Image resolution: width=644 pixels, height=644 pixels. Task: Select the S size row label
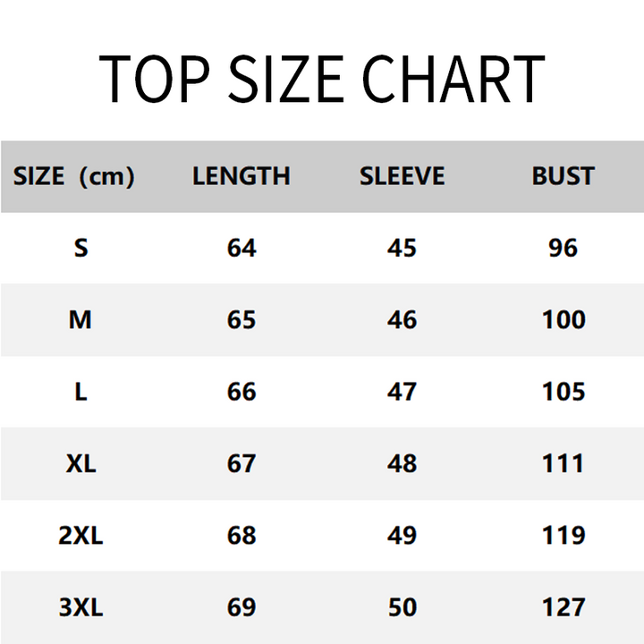80,248
